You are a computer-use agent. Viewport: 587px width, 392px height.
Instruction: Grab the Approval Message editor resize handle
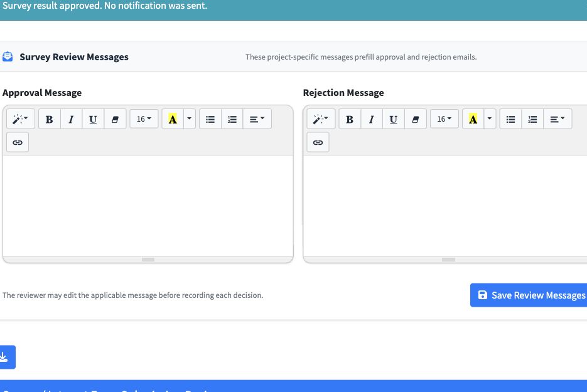148,260
